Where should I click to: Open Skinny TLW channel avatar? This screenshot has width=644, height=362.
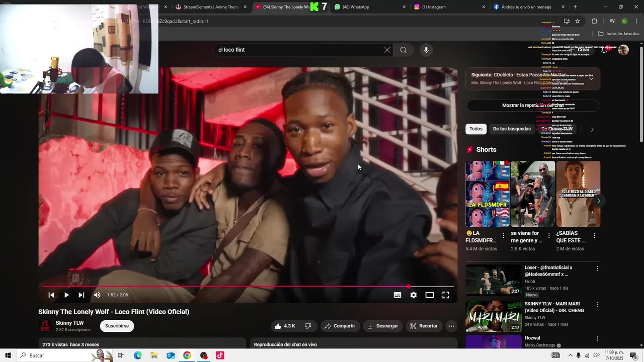coord(45,326)
